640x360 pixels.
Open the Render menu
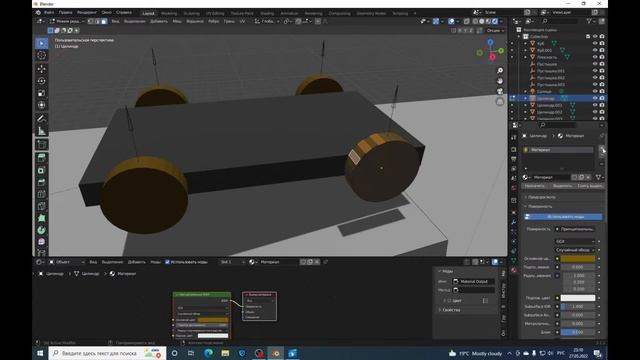(x=87, y=13)
